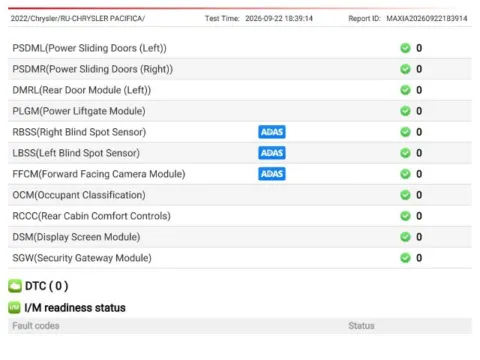Select DSM Display Screen Module entry
480x360 pixels.
(x=240, y=237)
